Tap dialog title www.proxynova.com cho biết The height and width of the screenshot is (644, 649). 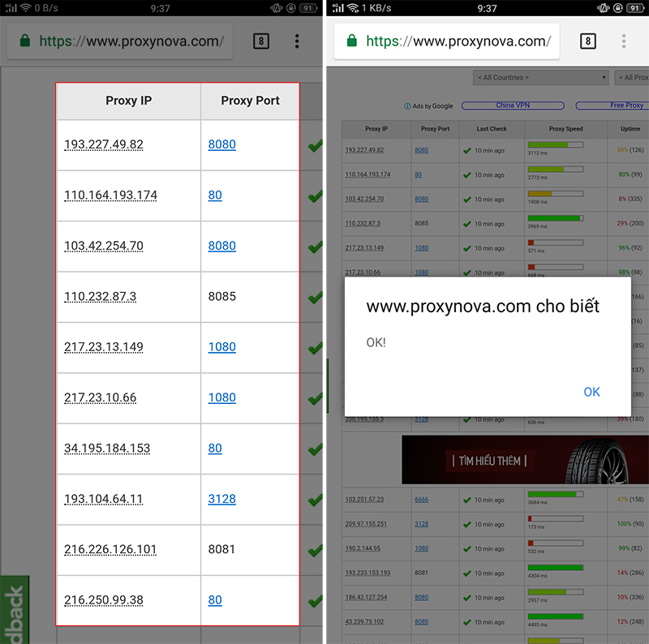(483, 307)
